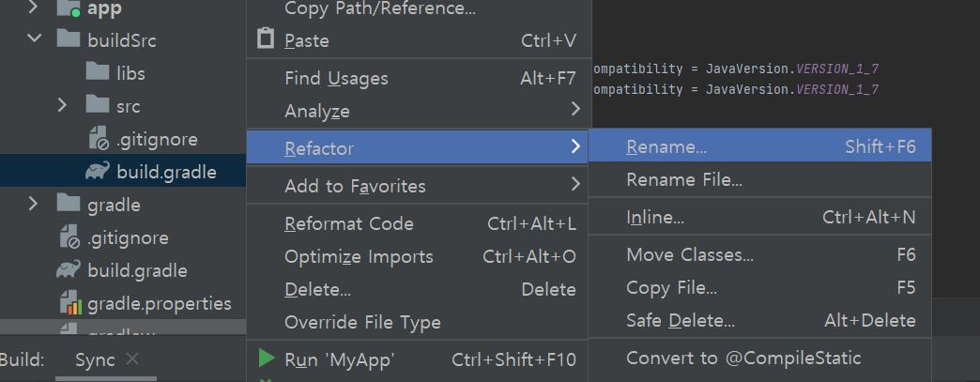The image size is (980, 382).
Task: Expand the gradle folder
Action: [33, 203]
